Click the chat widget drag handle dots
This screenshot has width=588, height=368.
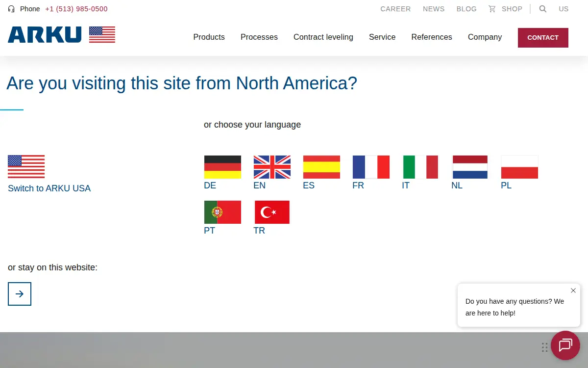coord(544,347)
